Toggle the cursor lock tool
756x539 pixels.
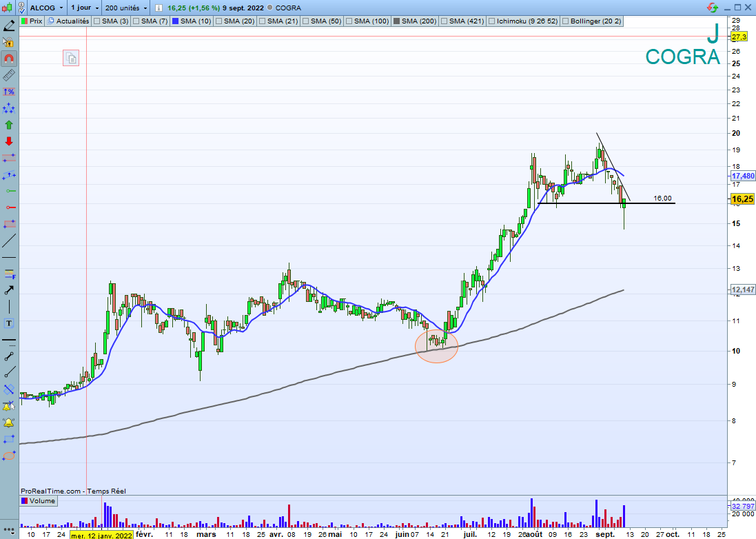point(9,43)
